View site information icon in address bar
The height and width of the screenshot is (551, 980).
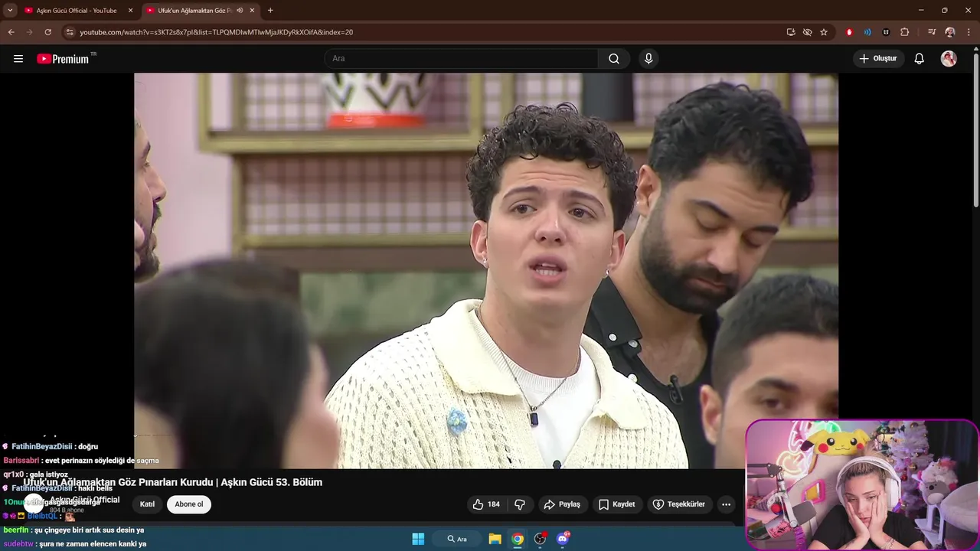tap(70, 32)
